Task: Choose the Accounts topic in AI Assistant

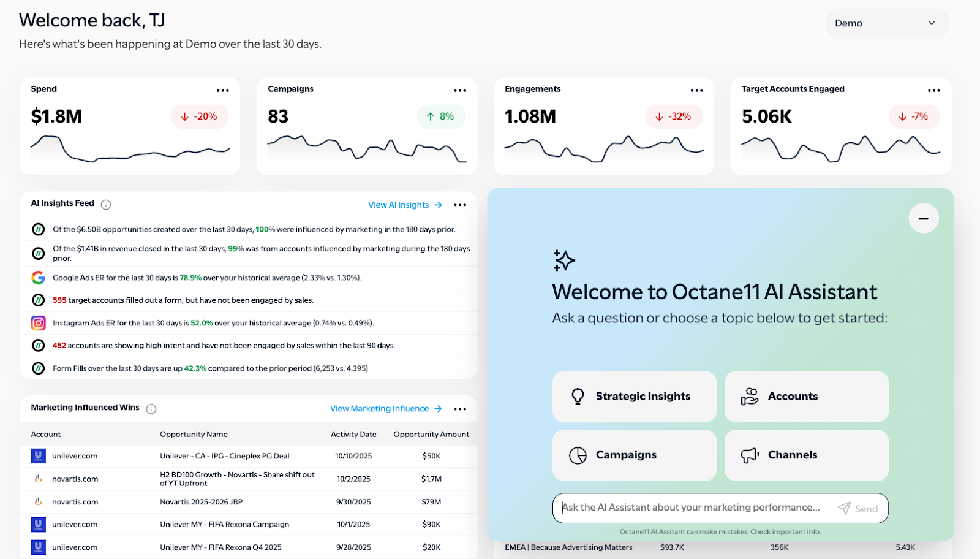Action: pos(806,397)
